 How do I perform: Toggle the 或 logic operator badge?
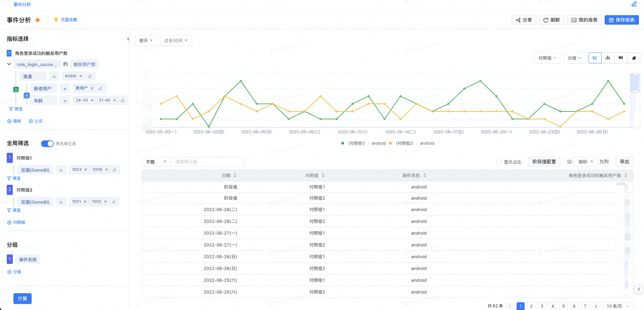[27, 96]
